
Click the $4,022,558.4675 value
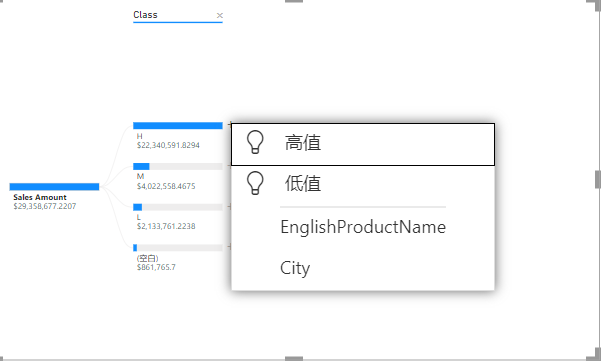166,186
